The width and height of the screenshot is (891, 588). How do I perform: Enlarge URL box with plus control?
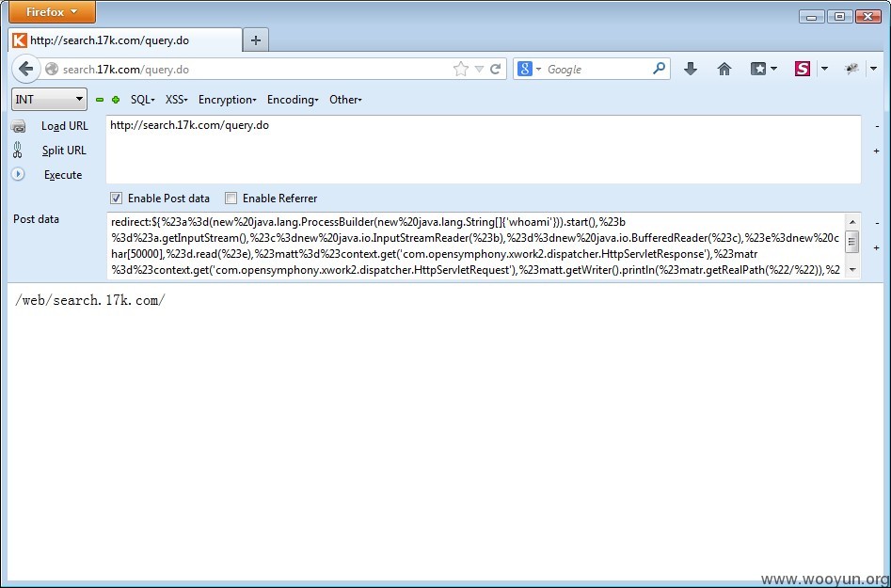click(x=876, y=151)
